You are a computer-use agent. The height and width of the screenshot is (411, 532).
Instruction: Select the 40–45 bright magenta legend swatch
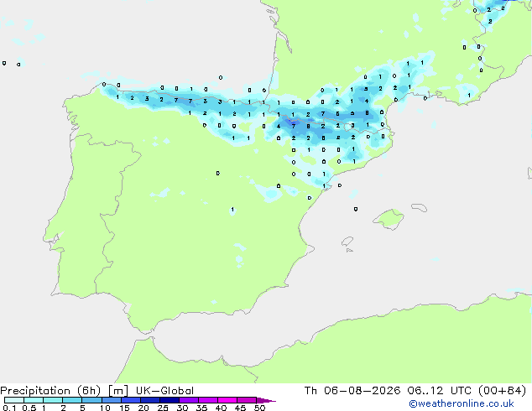pyautogui.click(x=227, y=400)
